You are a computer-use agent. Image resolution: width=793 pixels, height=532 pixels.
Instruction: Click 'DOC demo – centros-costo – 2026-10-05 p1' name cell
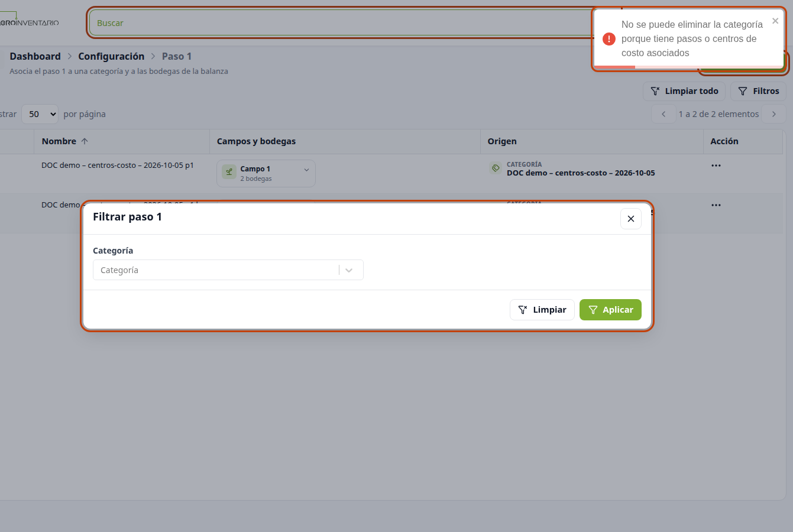coord(118,166)
